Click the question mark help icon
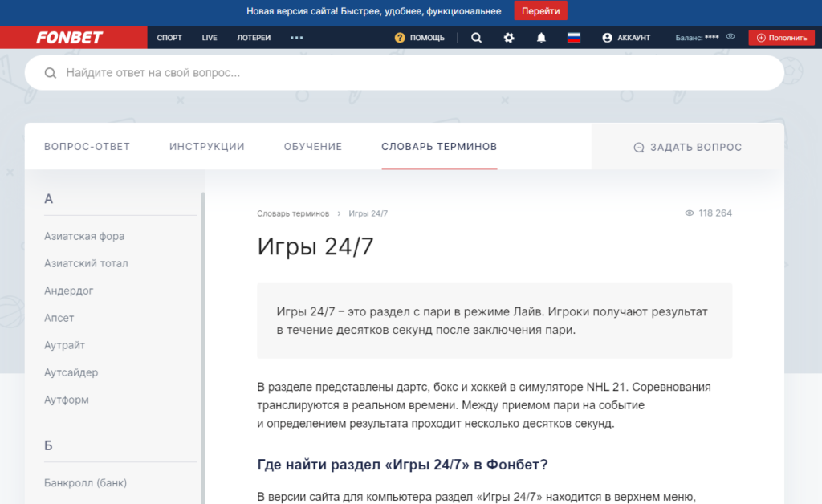Screen dimensions: 822x504 [x=400, y=38]
